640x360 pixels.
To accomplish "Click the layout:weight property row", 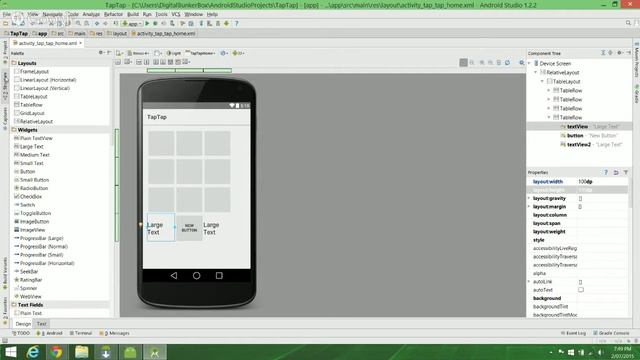I will [578, 231].
